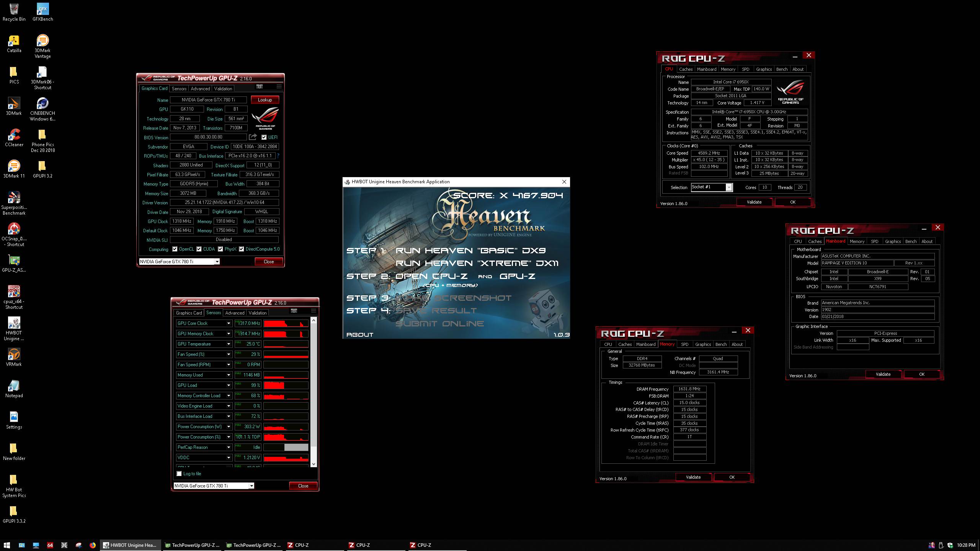Open the GPUPI 3.2 folder icon
Image resolution: width=980 pixels, height=551 pixels.
click(x=42, y=169)
